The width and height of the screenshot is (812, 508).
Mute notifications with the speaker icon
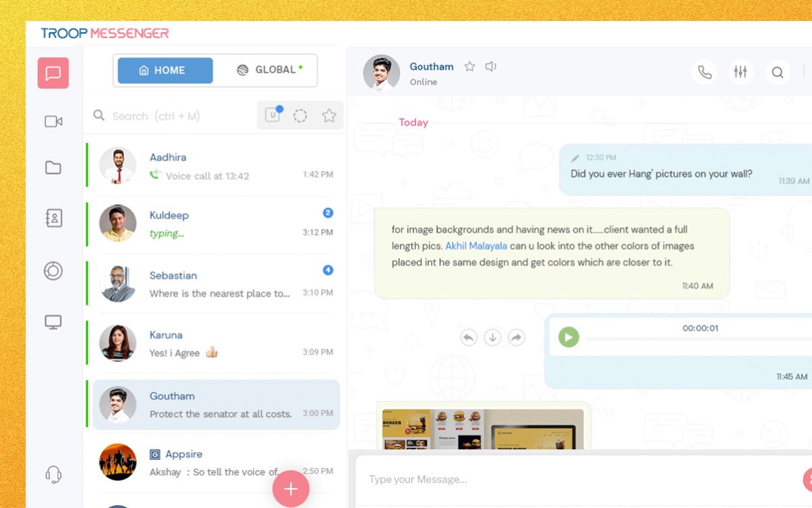pyautogui.click(x=491, y=66)
